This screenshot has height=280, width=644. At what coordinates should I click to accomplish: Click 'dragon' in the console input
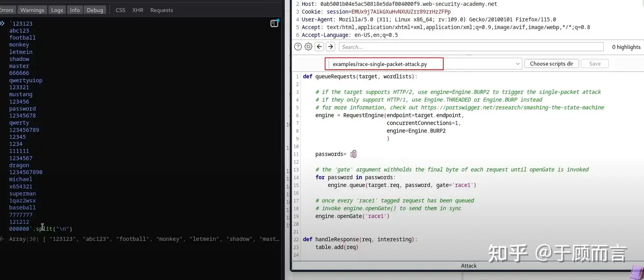(x=19, y=165)
